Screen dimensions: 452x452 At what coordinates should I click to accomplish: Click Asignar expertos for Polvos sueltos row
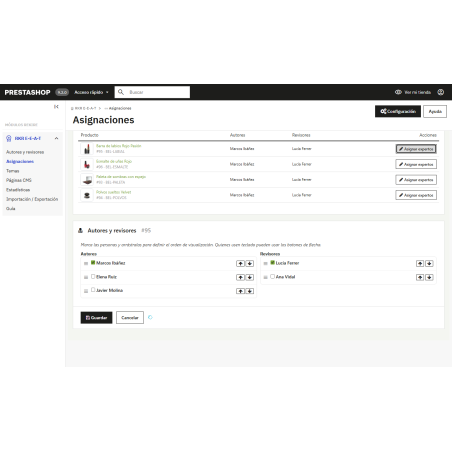coord(416,195)
